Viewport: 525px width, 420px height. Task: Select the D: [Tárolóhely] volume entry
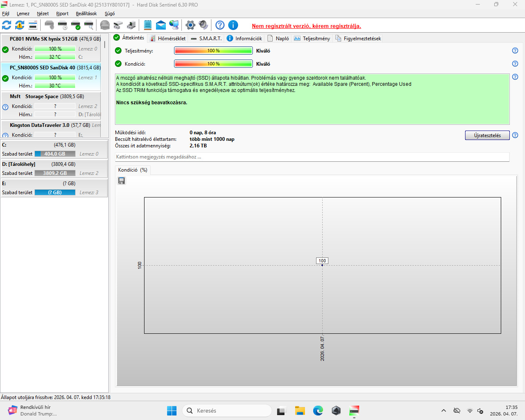54,168
